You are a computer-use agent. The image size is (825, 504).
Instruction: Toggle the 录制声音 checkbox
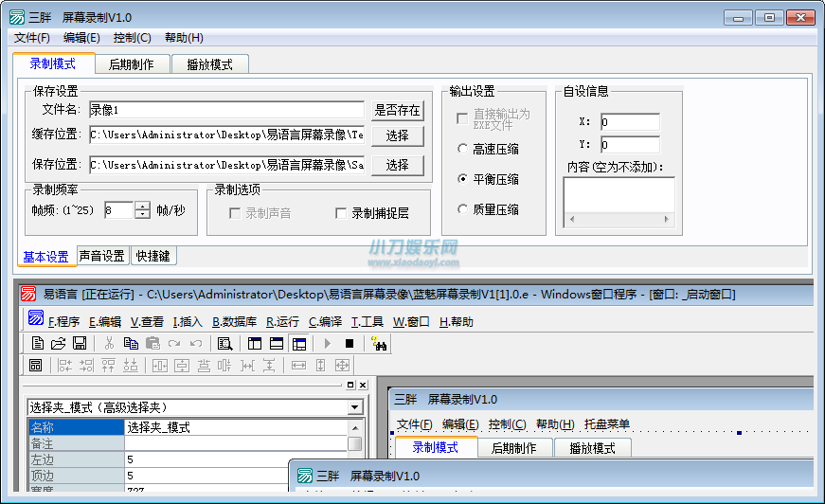(235, 213)
